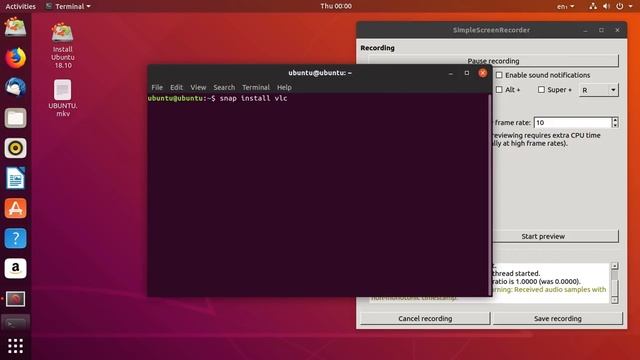Viewport: 640px width, 360px height.
Task: Toggle the Alt + hotkey checkbox
Action: point(499,89)
